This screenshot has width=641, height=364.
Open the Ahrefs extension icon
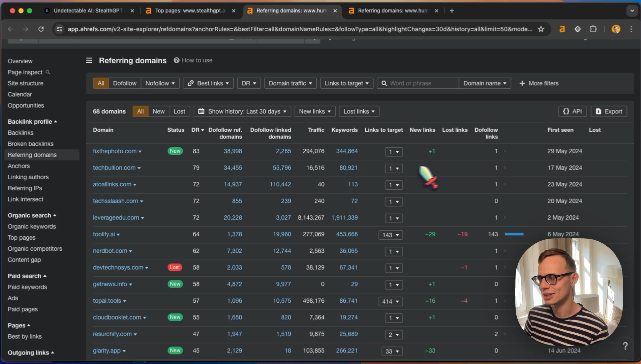click(562, 29)
